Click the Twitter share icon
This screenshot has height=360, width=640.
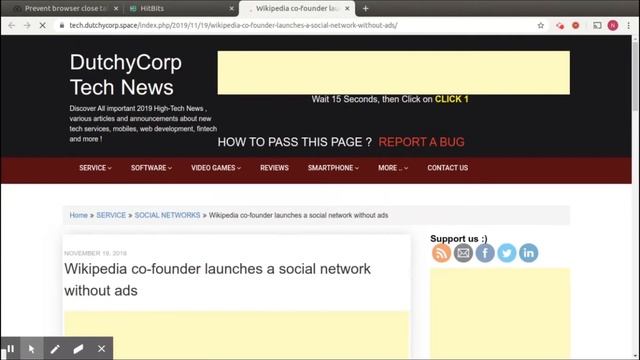pyautogui.click(x=507, y=253)
